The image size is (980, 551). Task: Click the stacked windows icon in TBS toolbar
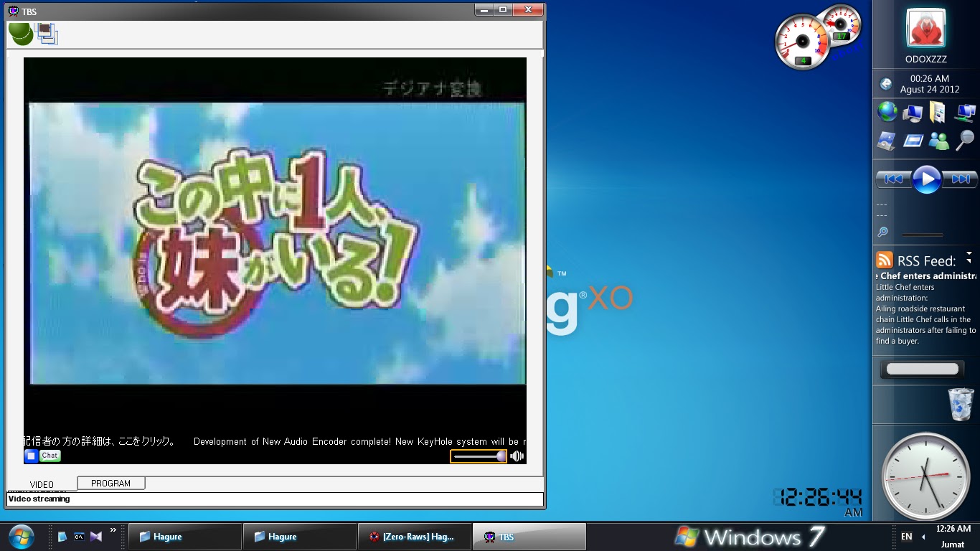[47, 32]
